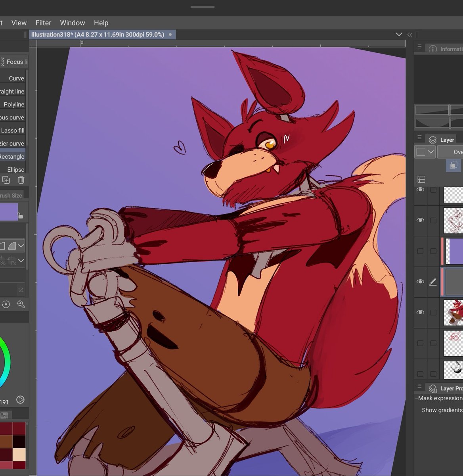
Task: Click the stacked layers icon on Layer tab
Action: [432, 140]
